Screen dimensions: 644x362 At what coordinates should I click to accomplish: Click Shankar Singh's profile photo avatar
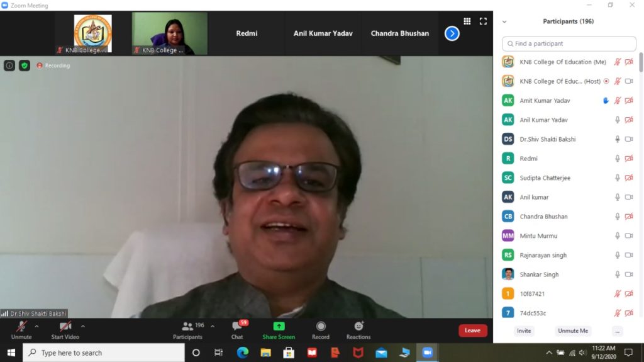[508, 274]
